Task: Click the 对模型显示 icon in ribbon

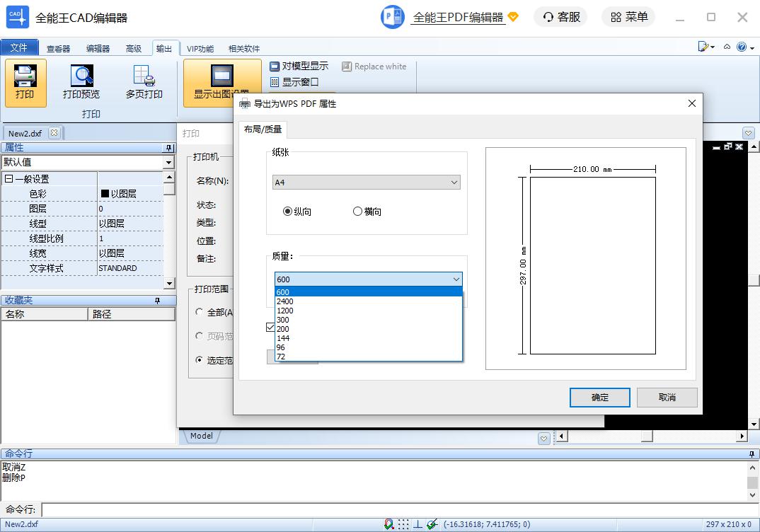Action: pos(275,66)
